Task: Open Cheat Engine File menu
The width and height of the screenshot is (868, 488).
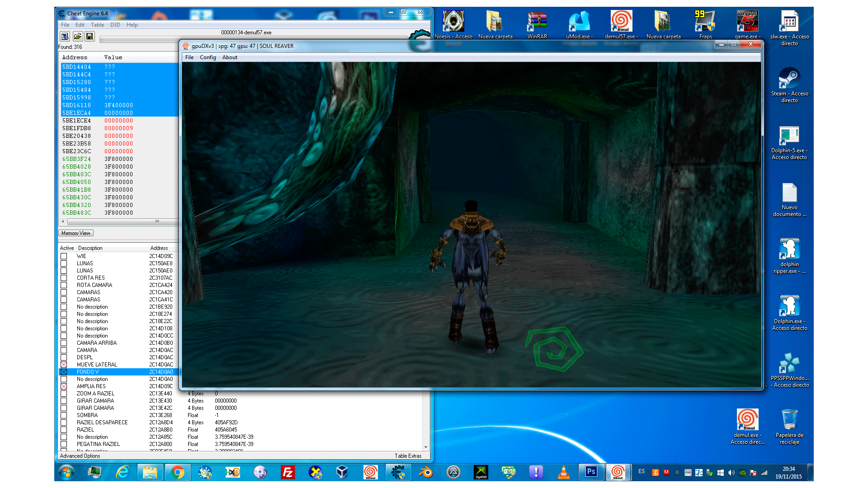Action: 65,25
